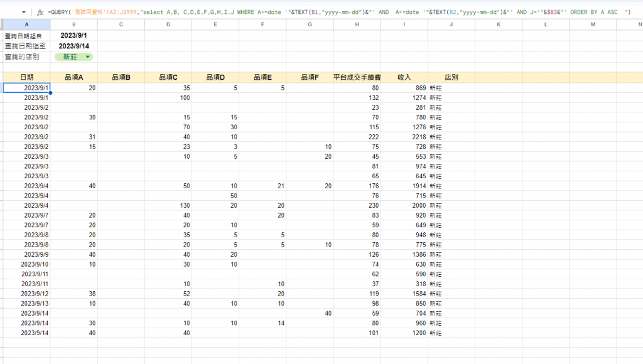
Task: Click income cell with value 1274
Action: [x=404, y=98]
